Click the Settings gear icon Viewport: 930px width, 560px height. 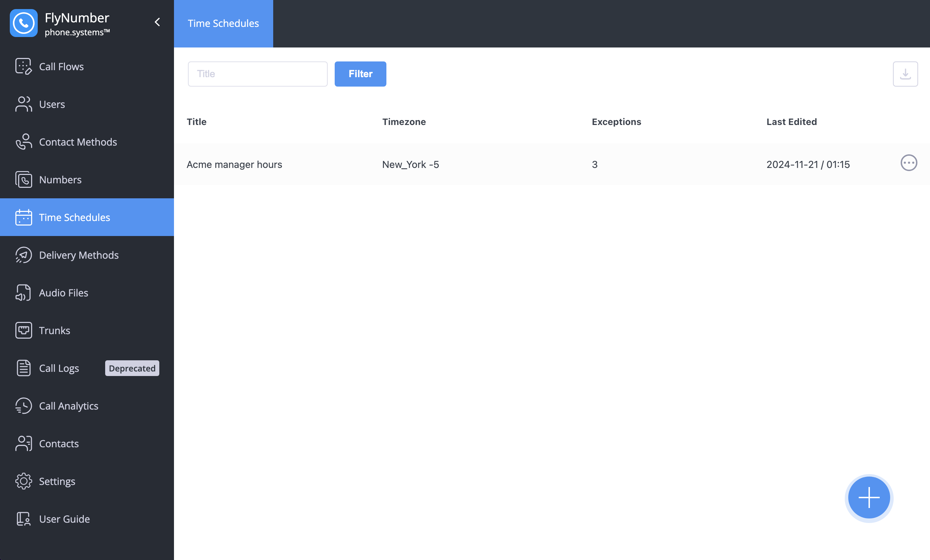click(x=23, y=481)
